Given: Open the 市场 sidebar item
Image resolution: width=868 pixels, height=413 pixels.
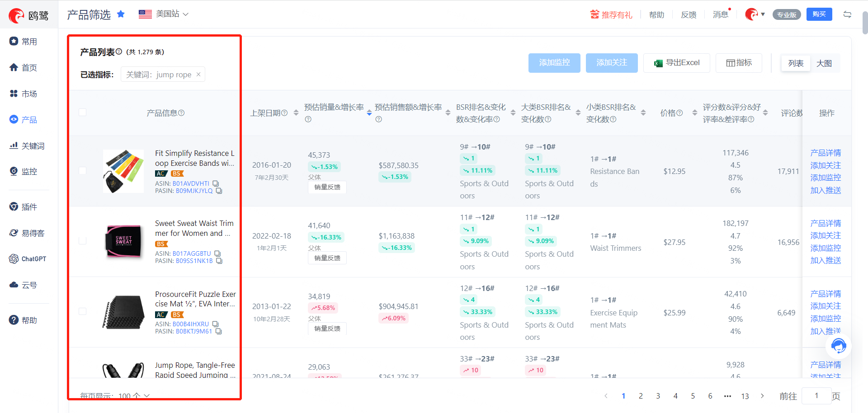Looking at the screenshot, I should pos(24,94).
